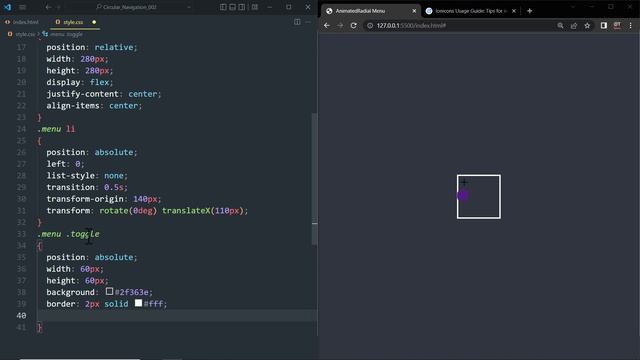Click the browser extension icon
Viewport: 640px width, 360px height.
(617, 25)
